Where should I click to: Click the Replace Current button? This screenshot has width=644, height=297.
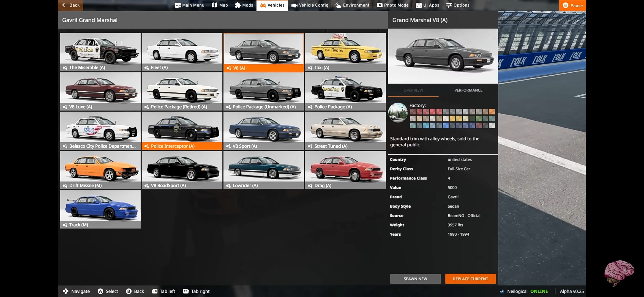pyautogui.click(x=470, y=279)
